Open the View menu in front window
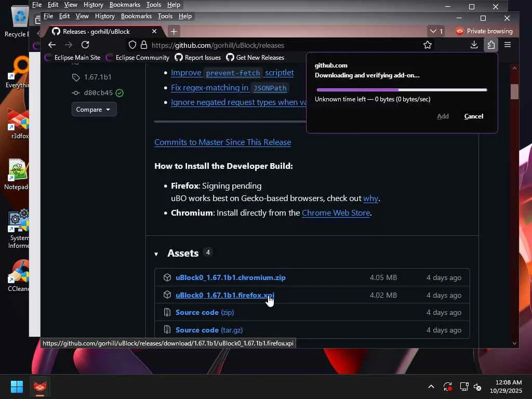The image size is (532, 399). (x=82, y=16)
